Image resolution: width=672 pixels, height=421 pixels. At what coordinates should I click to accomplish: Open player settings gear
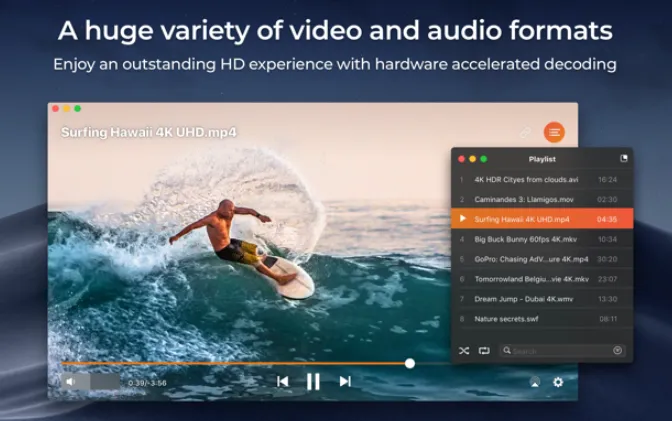pos(558,382)
